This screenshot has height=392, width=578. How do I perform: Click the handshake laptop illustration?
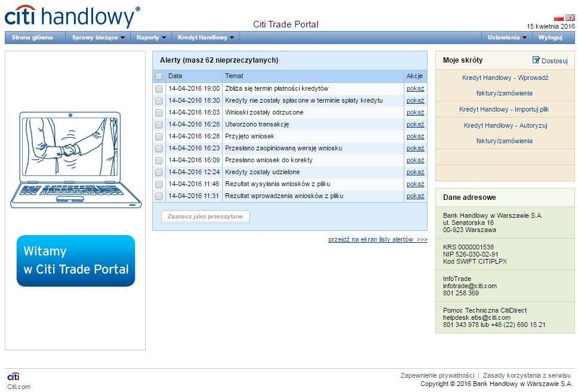[x=76, y=160]
